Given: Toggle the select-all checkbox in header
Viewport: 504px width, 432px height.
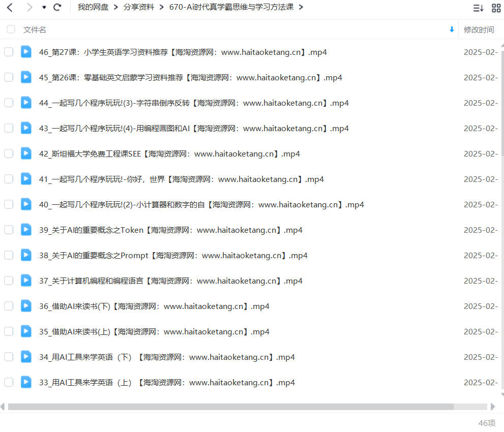Looking at the screenshot, I should 11,29.
